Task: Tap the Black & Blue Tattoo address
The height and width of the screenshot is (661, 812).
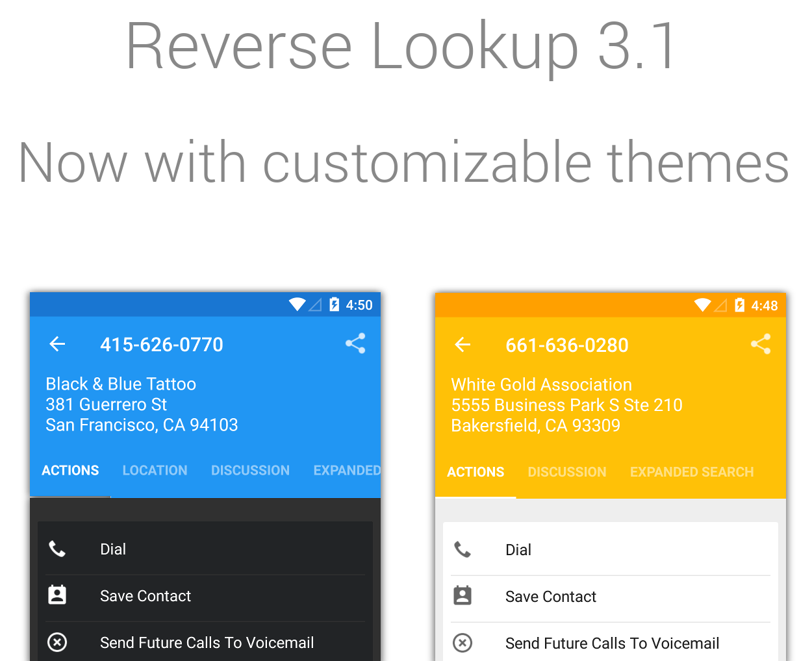Action: tap(142, 405)
